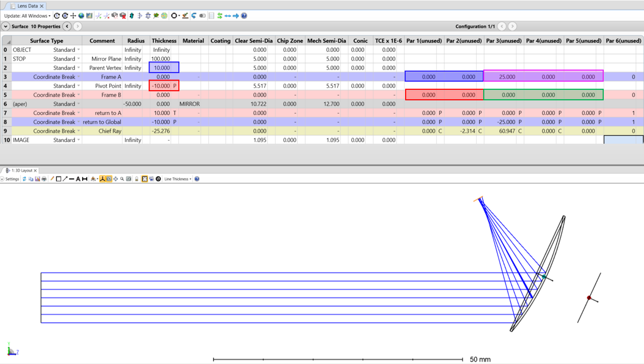Click the circular arrow 'A' icon in Lens Data toolbar
Image resolution: width=644 pixels, height=364 pixels.
(65, 16)
